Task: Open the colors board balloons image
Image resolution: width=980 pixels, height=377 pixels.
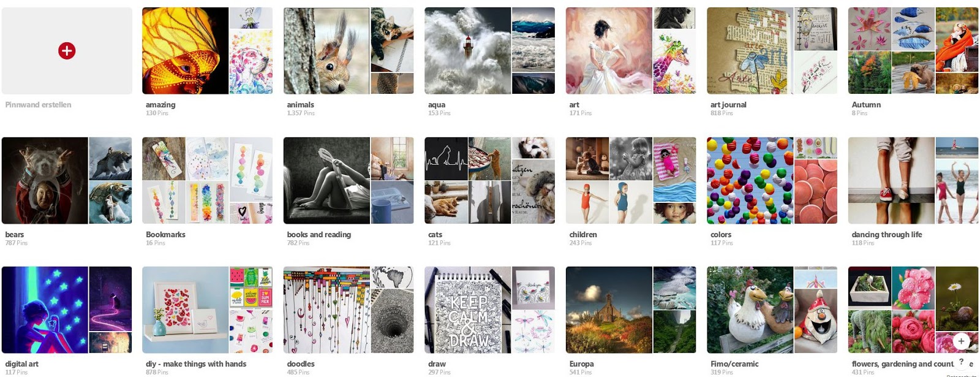Action: [750, 180]
